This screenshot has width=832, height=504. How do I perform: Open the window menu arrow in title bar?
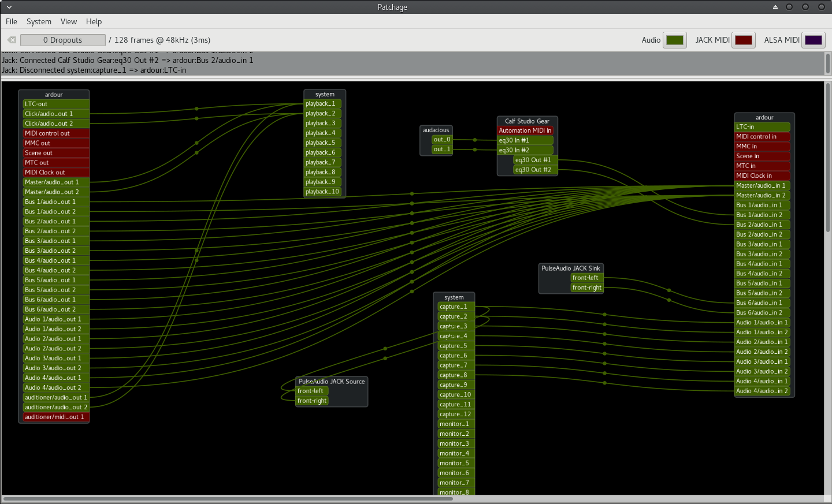click(x=9, y=7)
